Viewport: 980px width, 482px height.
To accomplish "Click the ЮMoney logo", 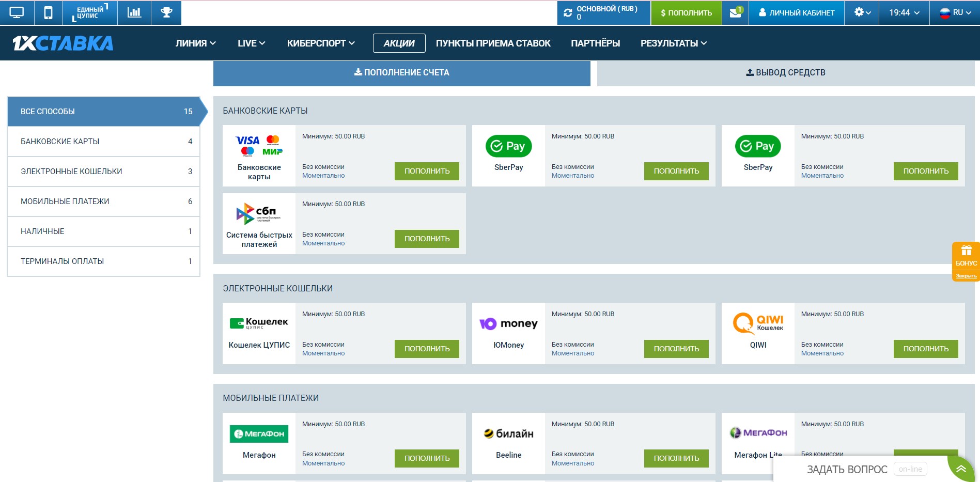I will [x=508, y=324].
